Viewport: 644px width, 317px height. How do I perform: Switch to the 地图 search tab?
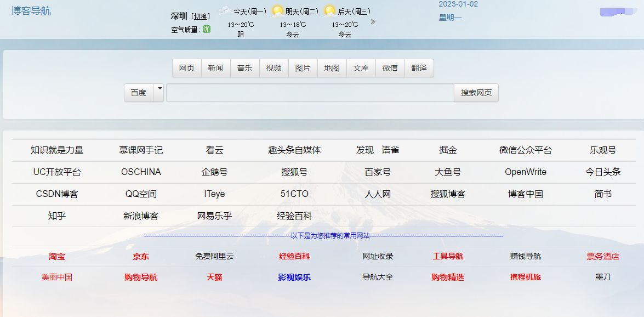(x=332, y=68)
